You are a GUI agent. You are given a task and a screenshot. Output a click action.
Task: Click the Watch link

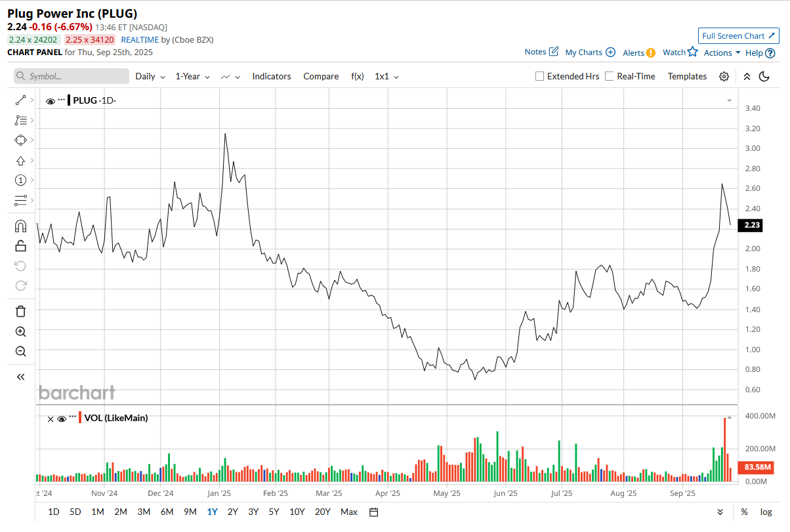pyautogui.click(x=674, y=52)
